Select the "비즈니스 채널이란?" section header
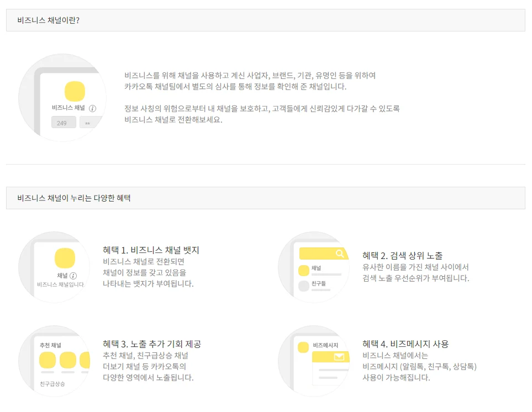Viewport: 532px width, 412px height. (49, 20)
